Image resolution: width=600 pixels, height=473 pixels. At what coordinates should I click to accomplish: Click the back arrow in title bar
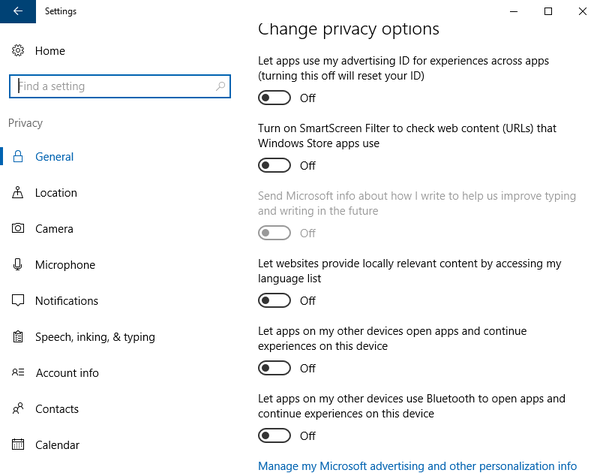click(18, 11)
